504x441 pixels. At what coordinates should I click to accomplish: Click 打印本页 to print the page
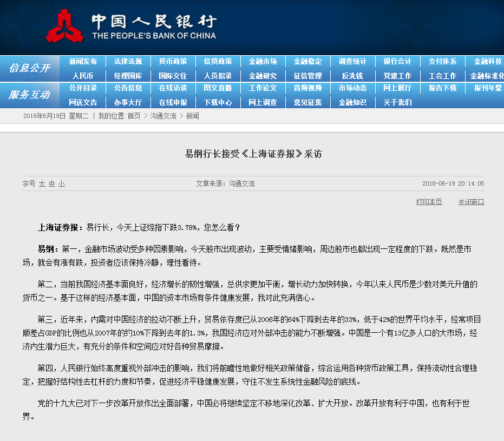click(x=429, y=202)
